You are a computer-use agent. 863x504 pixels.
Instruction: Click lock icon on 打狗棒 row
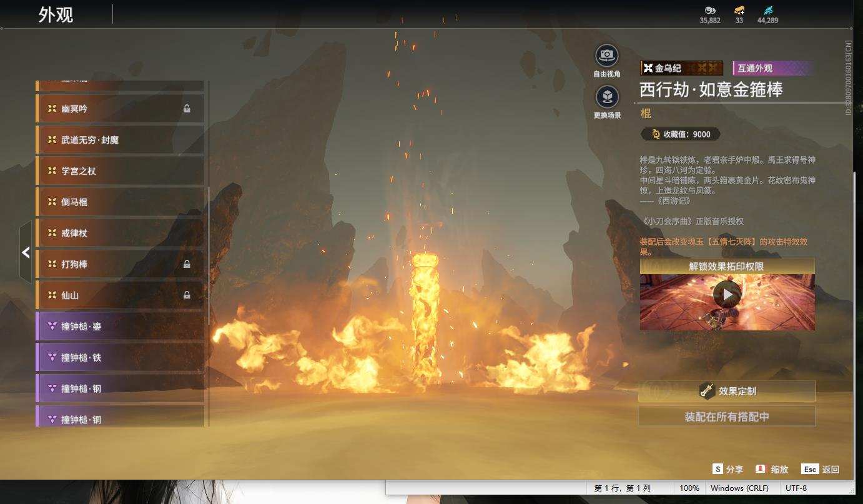187,264
